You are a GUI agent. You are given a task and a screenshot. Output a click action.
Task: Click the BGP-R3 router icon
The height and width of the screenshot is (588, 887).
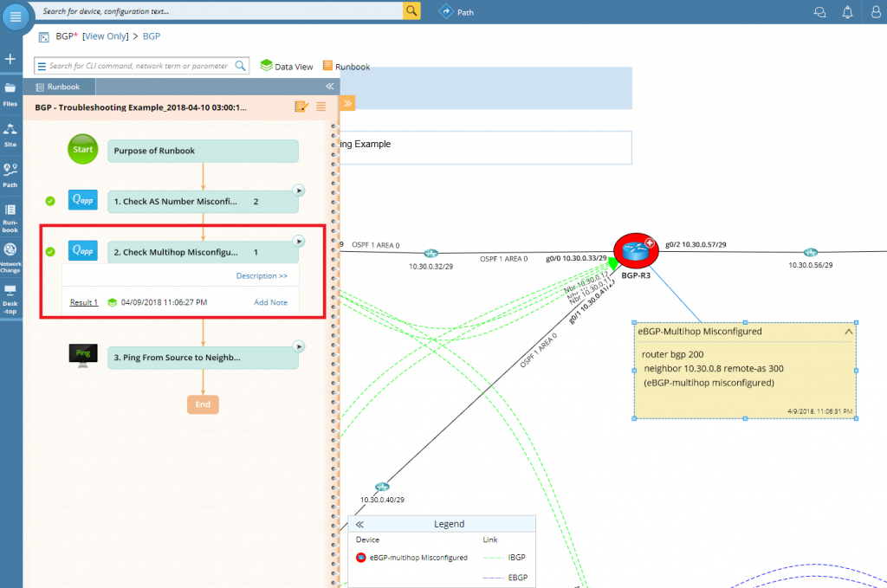click(x=636, y=250)
